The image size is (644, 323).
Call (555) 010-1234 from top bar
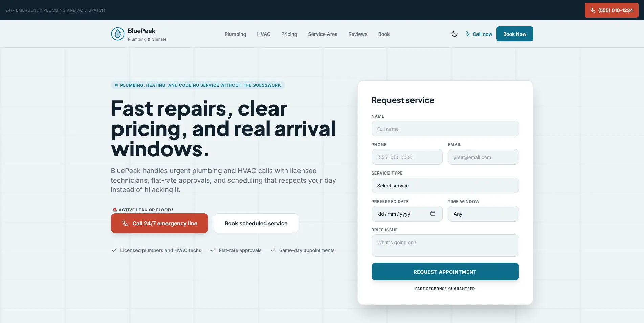coord(612,10)
